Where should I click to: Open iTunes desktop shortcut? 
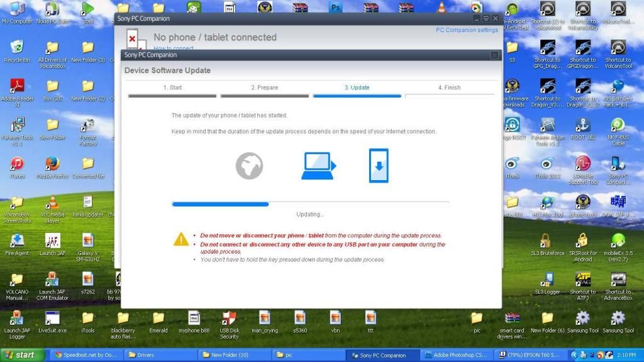(17, 167)
